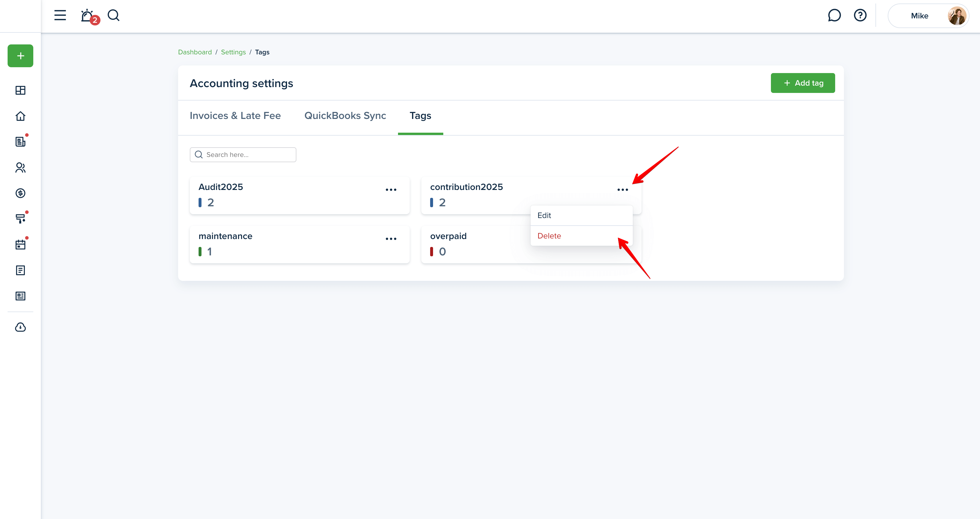980x519 pixels.
Task: Open options menu for Audit2025 tag
Action: pos(391,189)
